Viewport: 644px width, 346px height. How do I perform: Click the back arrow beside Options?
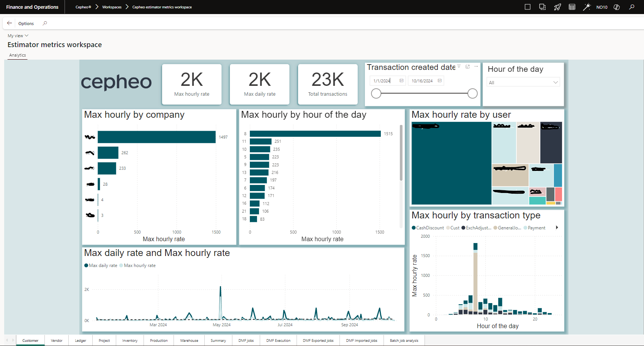9,23
